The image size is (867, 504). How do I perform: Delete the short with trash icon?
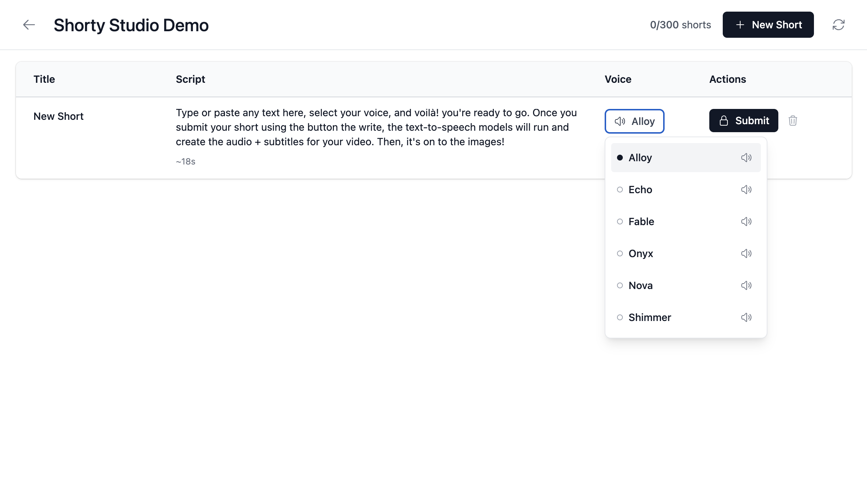793,121
